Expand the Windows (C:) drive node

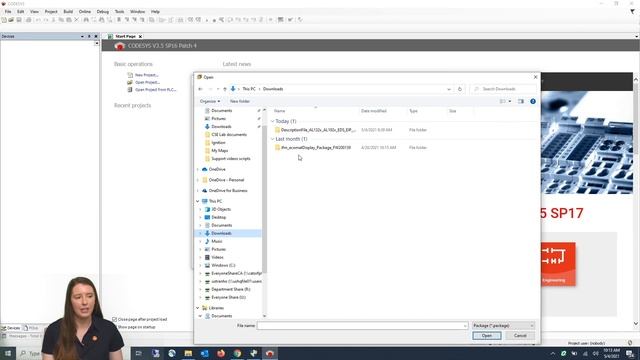coord(200,265)
